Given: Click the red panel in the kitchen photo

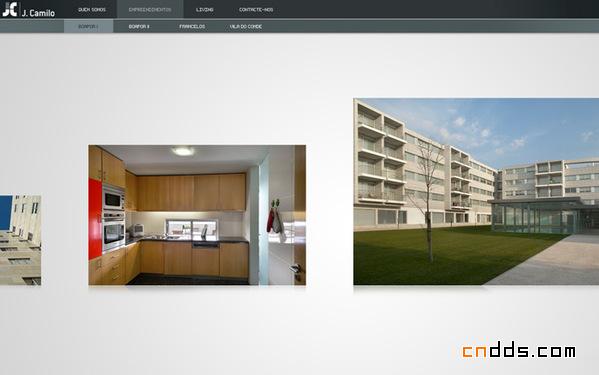Looking at the screenshot, I should point(95,219).
